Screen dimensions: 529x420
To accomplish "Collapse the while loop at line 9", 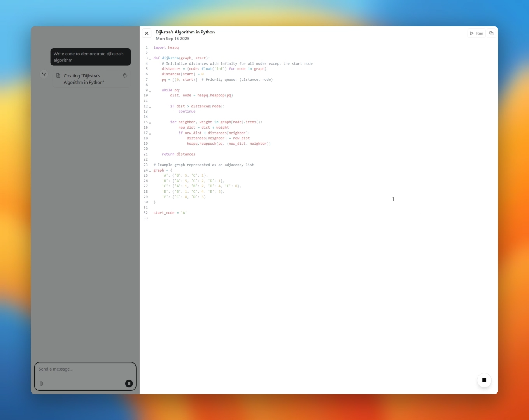I will coord(150,91).
